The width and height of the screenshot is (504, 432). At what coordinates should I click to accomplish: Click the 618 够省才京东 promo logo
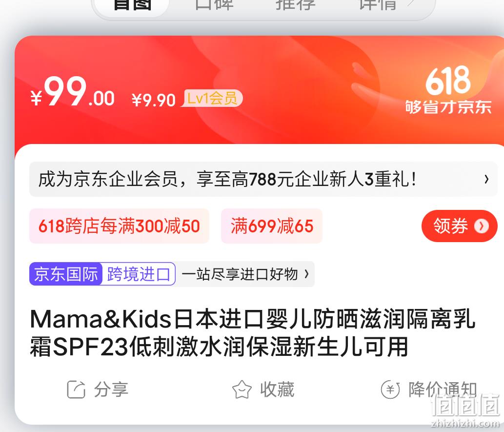[x=448, y=90]
